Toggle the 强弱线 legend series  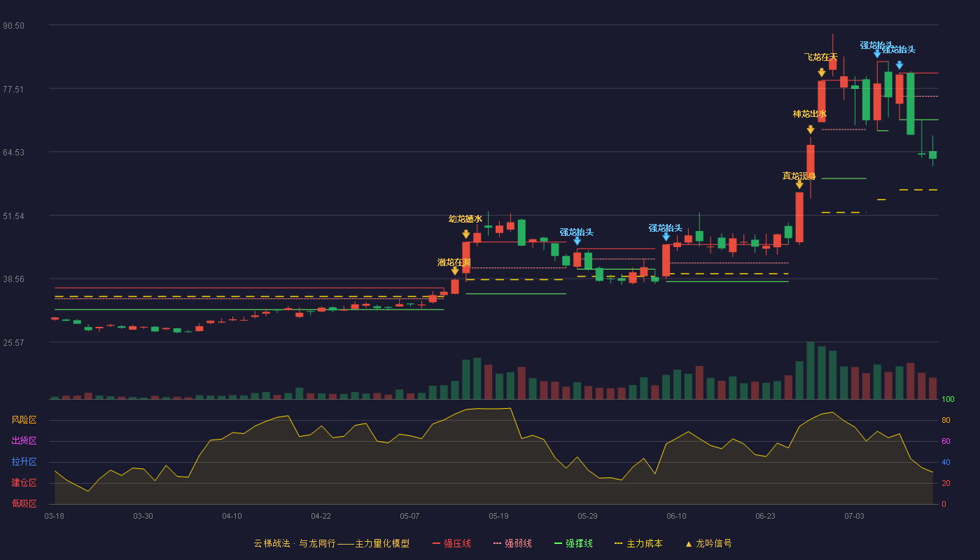coord(512,543)
